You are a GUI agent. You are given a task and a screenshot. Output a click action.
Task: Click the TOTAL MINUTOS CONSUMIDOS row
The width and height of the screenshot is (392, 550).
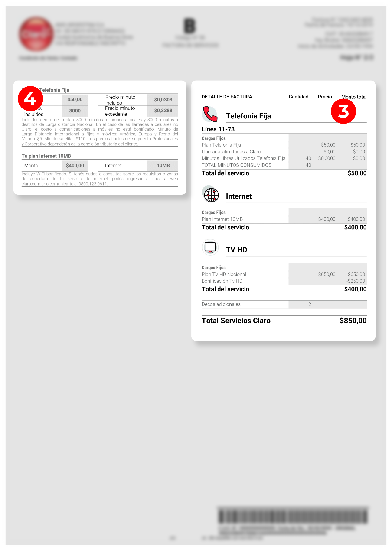tap(284, 165)
